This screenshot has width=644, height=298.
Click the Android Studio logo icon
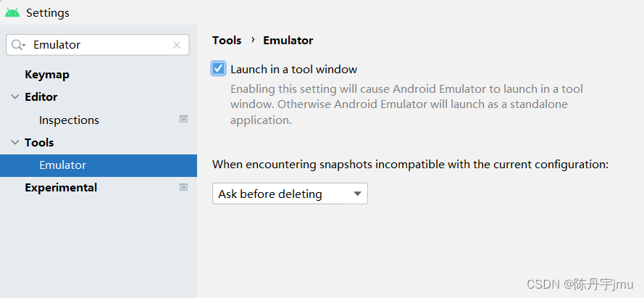pos(12,12)
